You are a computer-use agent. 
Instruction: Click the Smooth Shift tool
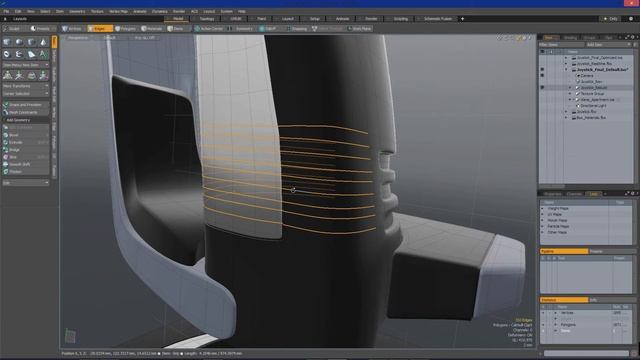click(x=25, y=164)
